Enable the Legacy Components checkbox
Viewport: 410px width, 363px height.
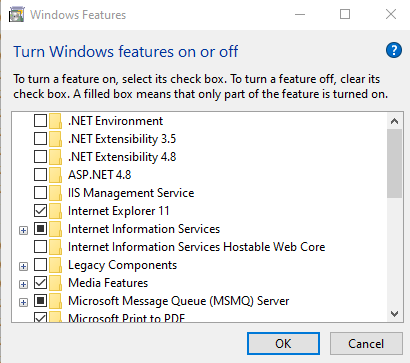coord(40,264)
